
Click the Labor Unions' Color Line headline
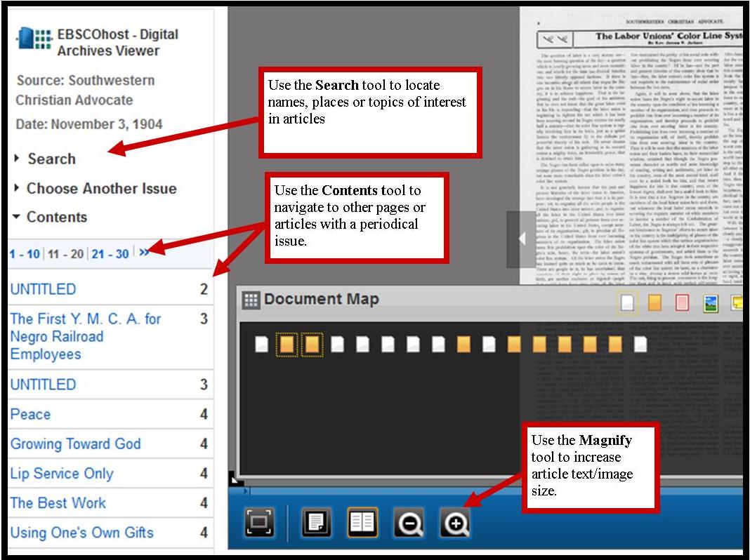point(669,36)
